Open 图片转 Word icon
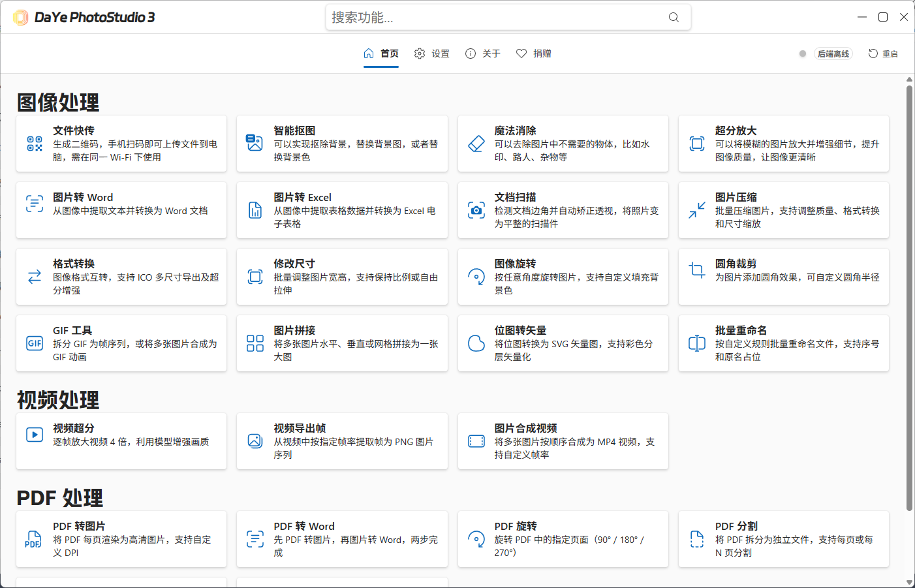 click(35, 204)
